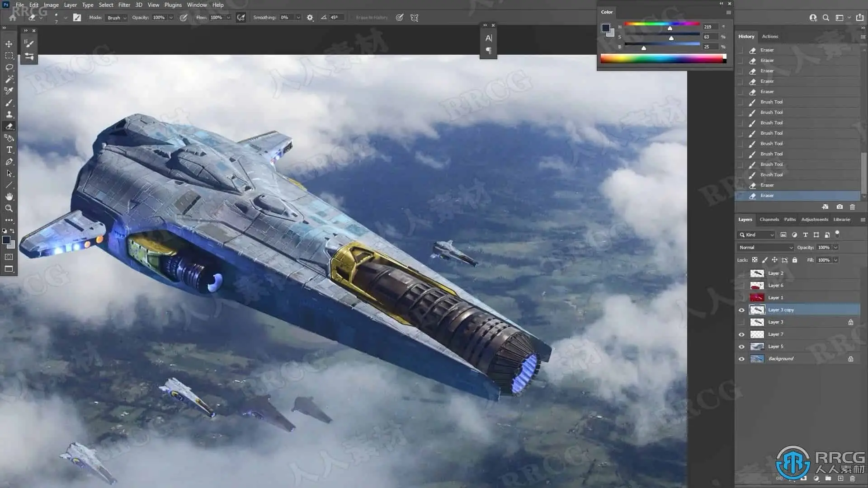Viewport: 868px width, 488px height.
Task: Hide the Layer 7 visibility eye
Action: click(741, 334)
